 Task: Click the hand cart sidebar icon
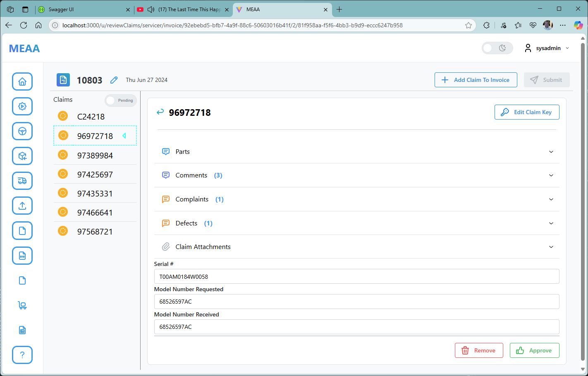(22, 305)
